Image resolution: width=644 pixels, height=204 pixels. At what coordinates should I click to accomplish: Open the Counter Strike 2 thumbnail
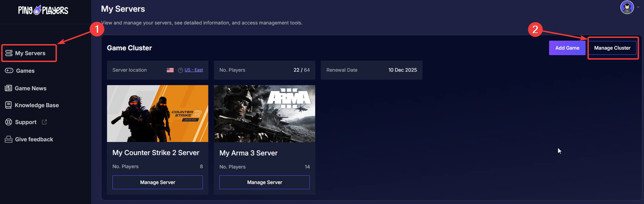pos(157,113)
